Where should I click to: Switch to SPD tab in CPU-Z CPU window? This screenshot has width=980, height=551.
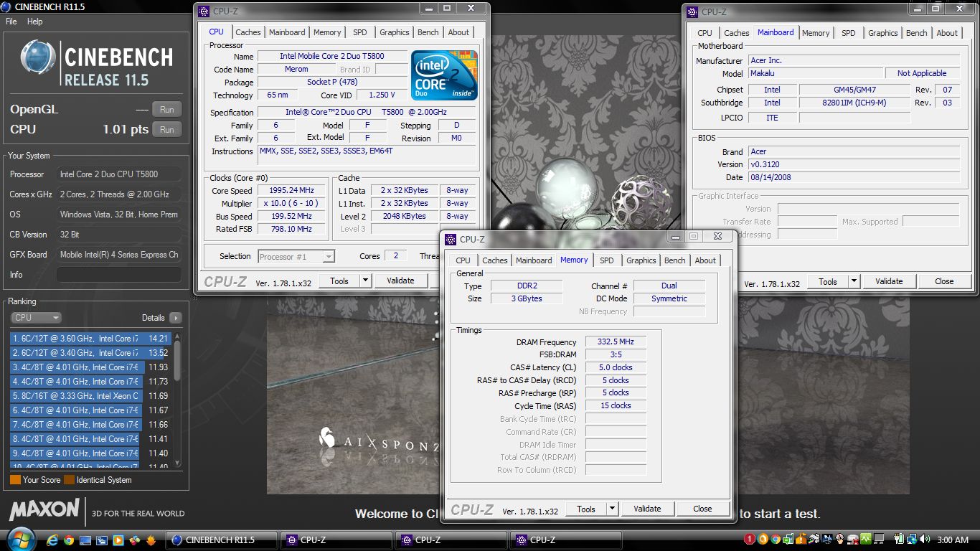click(360, 32)
